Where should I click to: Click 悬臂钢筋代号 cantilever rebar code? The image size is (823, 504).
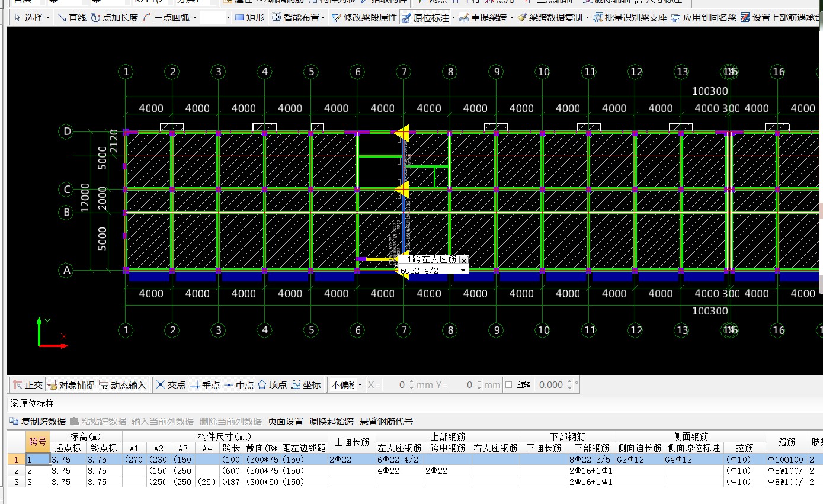[x=386, y=422]
